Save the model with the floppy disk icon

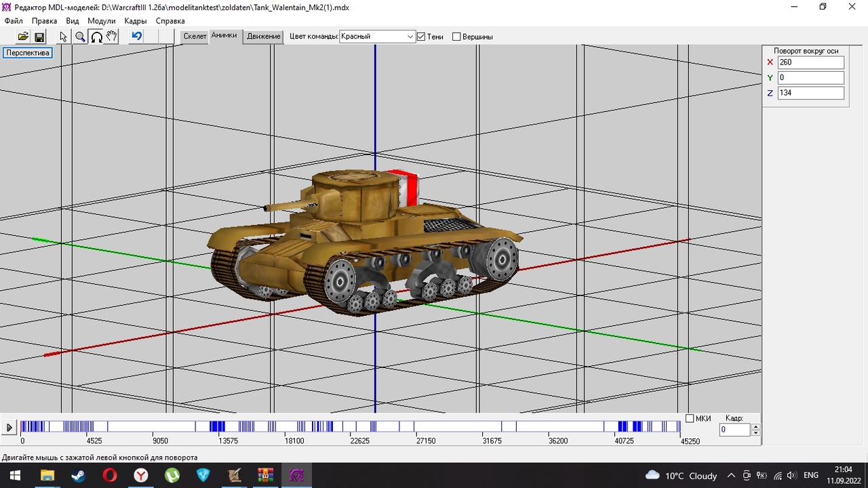(x=39, y=37)
